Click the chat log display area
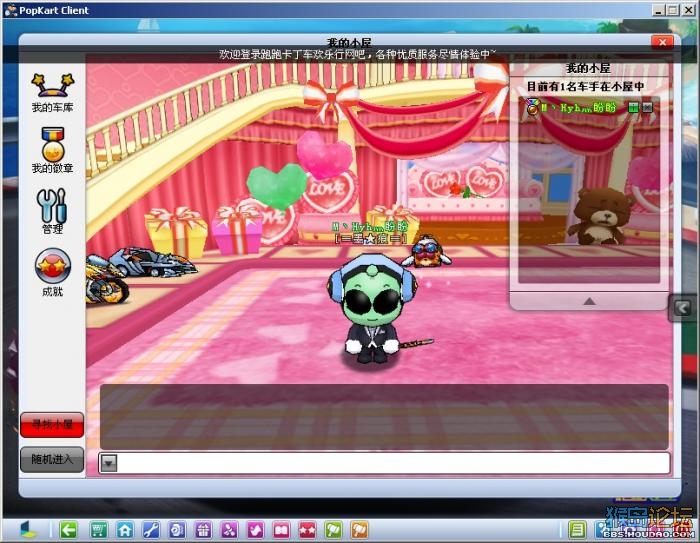Viewport: 700px width, 543px height. click(x=384, y=417)
